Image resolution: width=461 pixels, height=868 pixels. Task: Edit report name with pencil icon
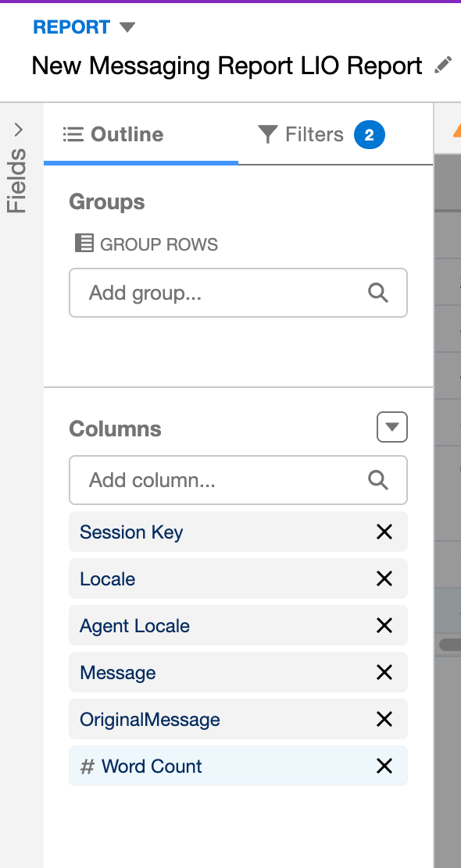click(443, 66)
